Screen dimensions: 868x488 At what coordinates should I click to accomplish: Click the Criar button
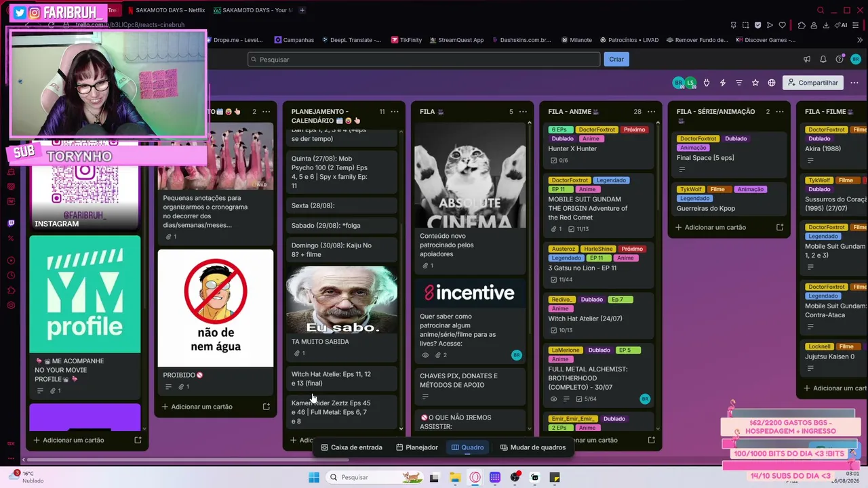coord(616,60)
